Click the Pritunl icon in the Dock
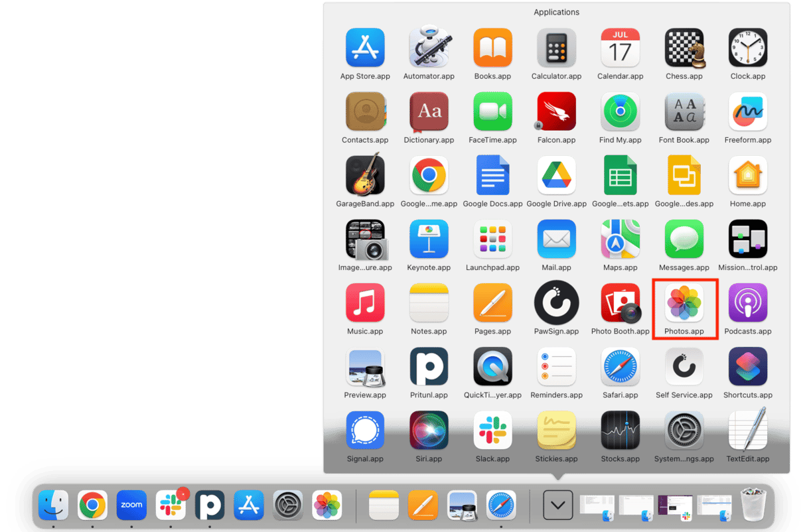Screen dimensions: 807x532 [x=210, y=505]
